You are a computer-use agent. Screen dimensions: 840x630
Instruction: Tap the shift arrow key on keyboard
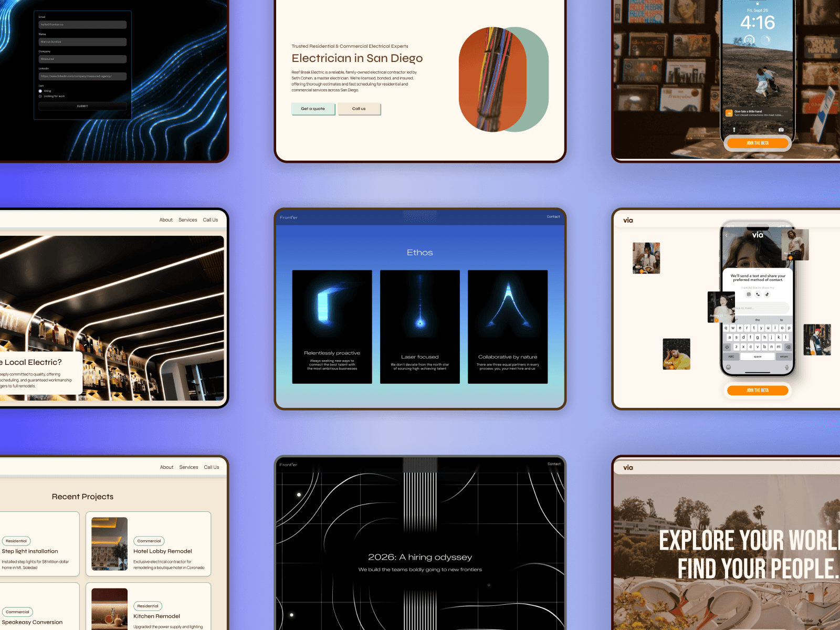[727, 347]
